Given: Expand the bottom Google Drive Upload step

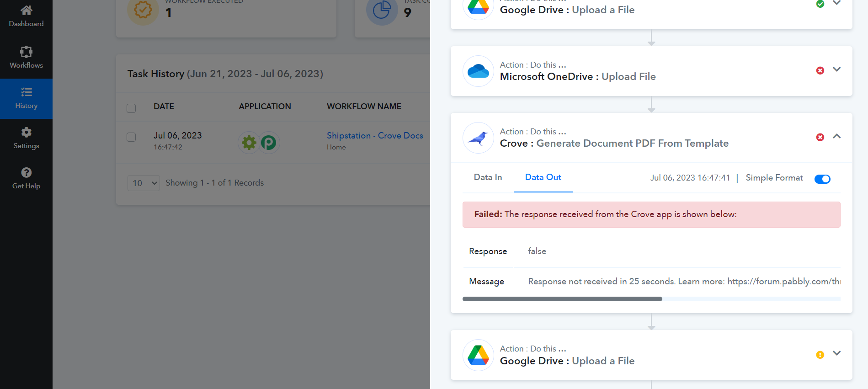Looking at the screenshot, I should click(x=836, y=353).
